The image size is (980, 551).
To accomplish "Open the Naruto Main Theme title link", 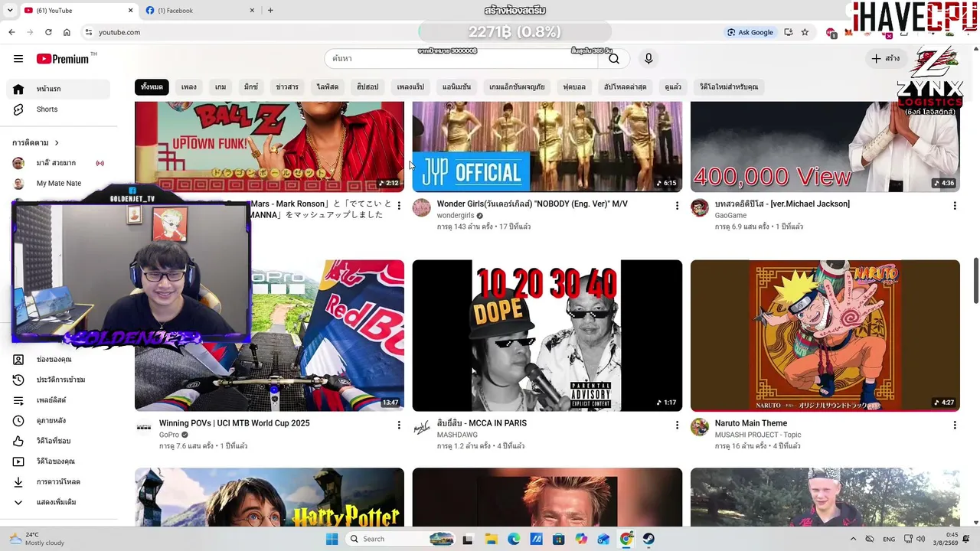I will pos(751,423).
